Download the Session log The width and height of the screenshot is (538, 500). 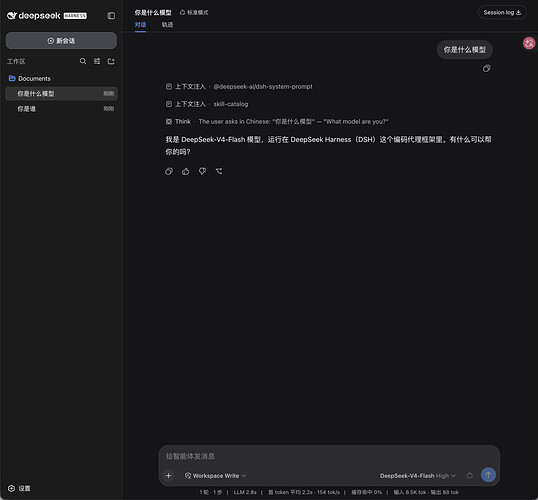pyautogui.click(x=502, y=13)
